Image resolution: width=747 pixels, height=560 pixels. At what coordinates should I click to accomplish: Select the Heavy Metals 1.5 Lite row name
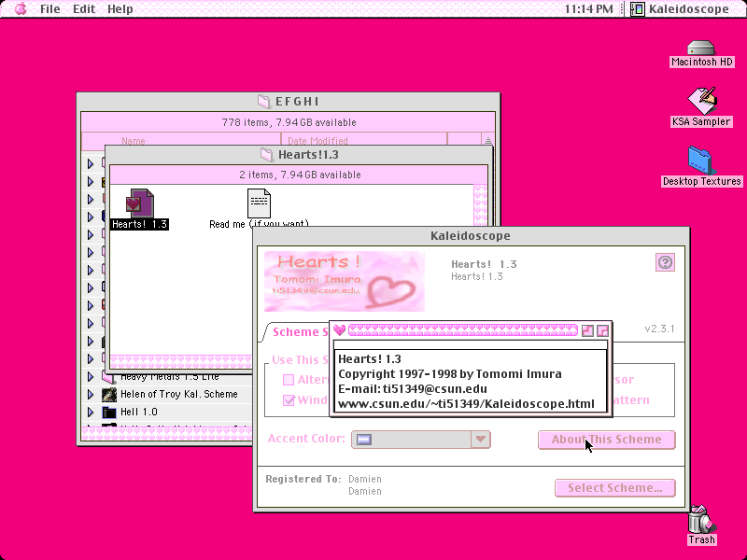point(170,377)
